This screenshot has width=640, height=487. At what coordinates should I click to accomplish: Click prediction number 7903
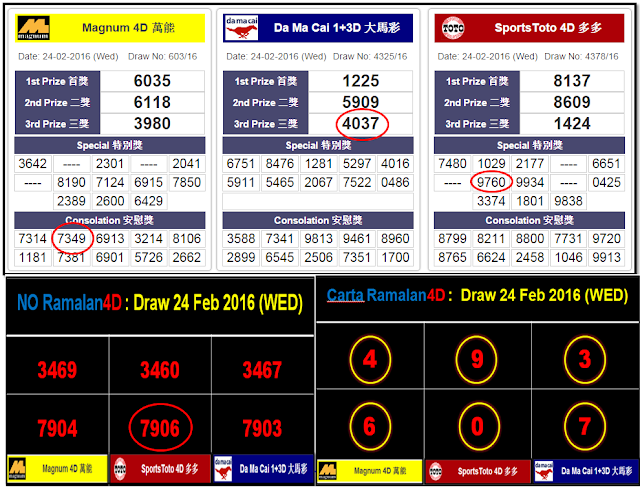click(x=262, y=429)
